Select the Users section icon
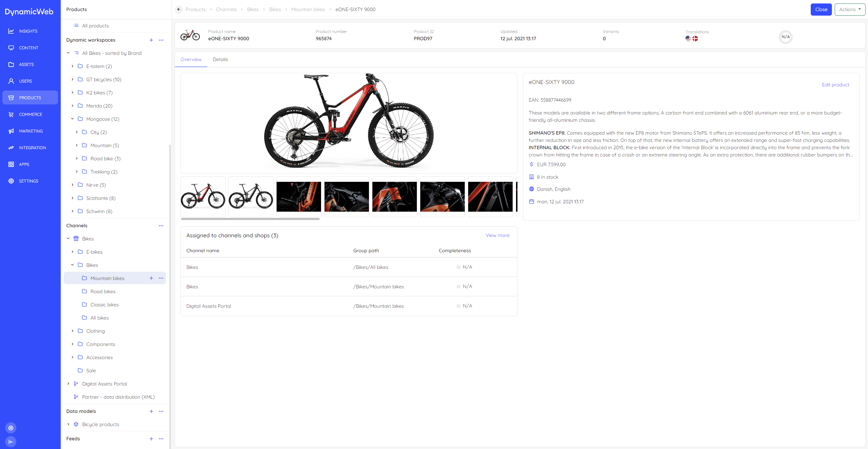The width and height of the screenshot is (868, 449). click(x=11, y=81)
